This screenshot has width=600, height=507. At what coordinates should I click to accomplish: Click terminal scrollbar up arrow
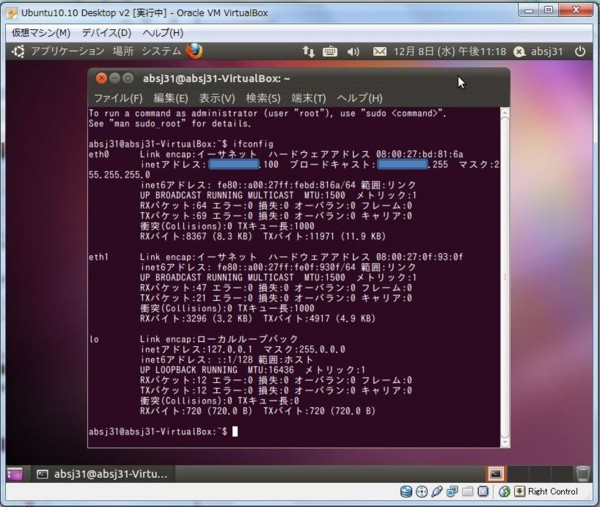(x=505, y=112)
